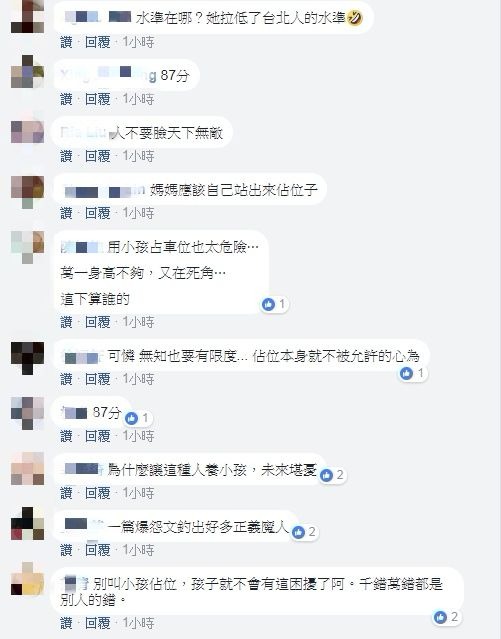Open like reactions on 為什麼讓這種人養小孩 comment
501x639 pixels.
pos(332,475)
